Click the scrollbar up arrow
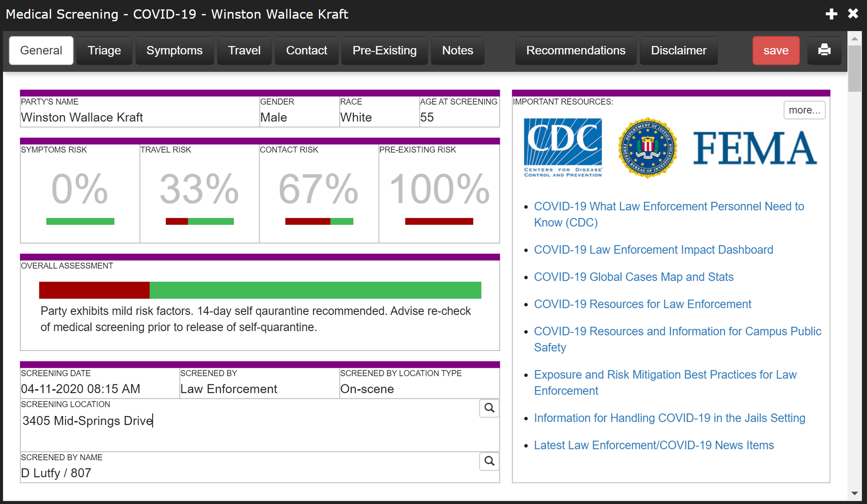867x504 pixels. (854, 39)
